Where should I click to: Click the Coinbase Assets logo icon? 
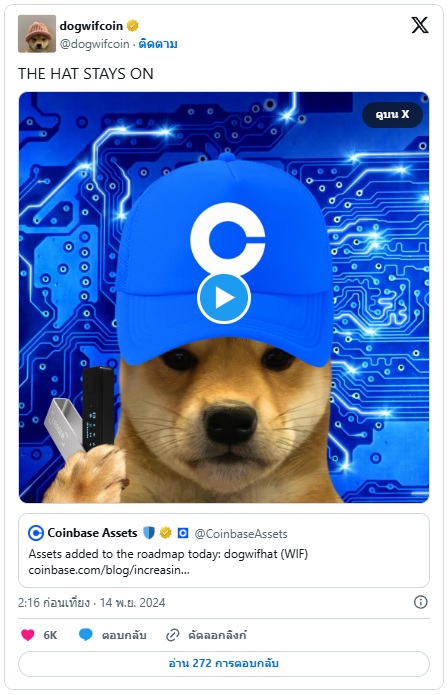36,533
